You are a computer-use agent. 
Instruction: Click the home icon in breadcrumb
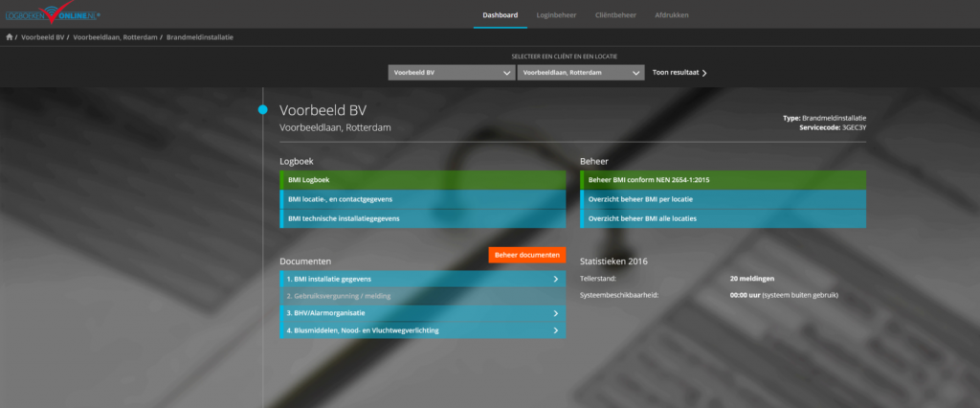coord(10,37)
